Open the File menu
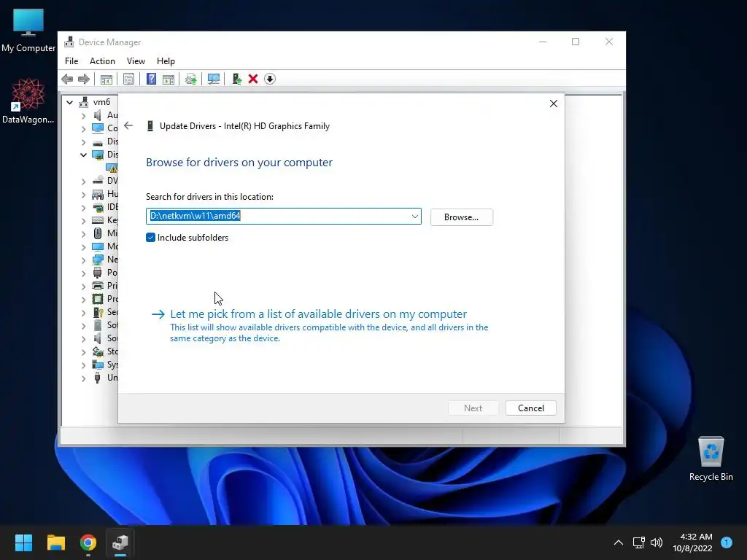 pos(71,61)
